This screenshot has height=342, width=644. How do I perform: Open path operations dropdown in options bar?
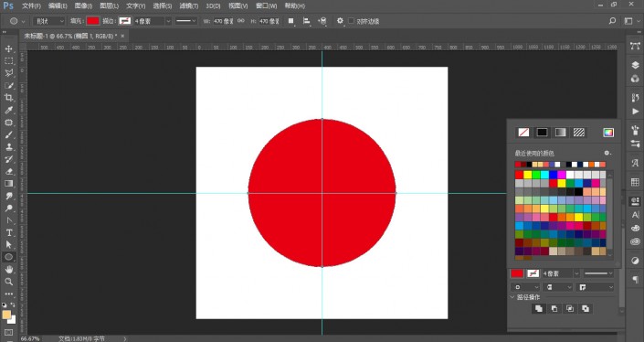coord(291,20)
